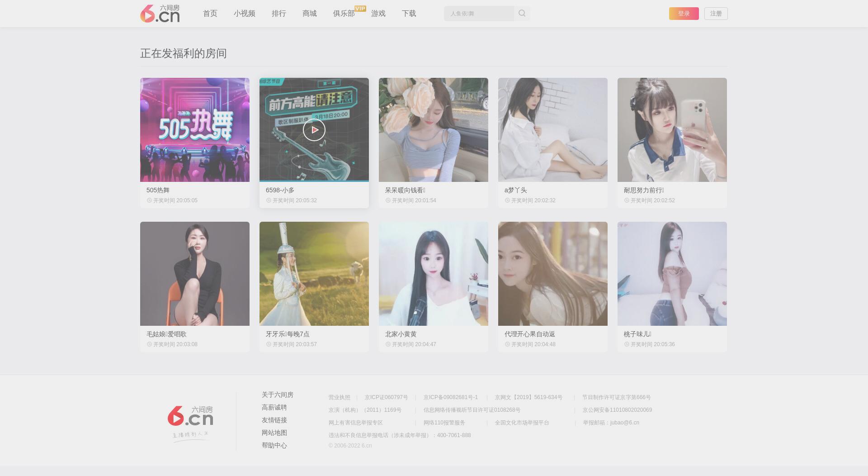Open 友情链接 footer link
The width and height of the screenshot is (868, 476).
click(274, 420)
